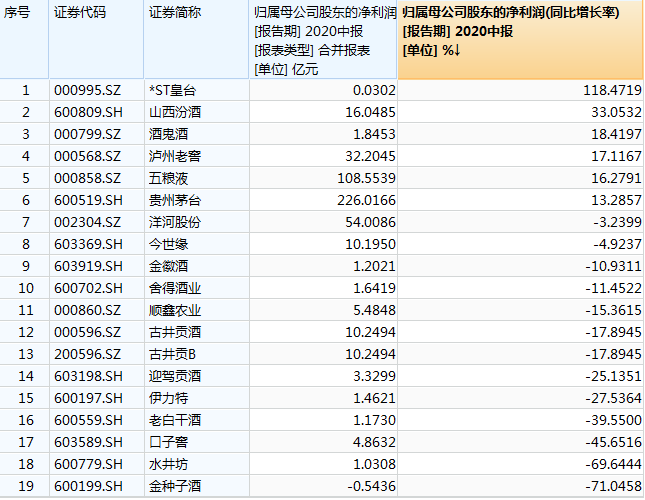Viewport: 645px width, 500px height.
Task: Select the 归属母公司股东的净利润 亿元 column header
Action: click(x=323, y=39)
